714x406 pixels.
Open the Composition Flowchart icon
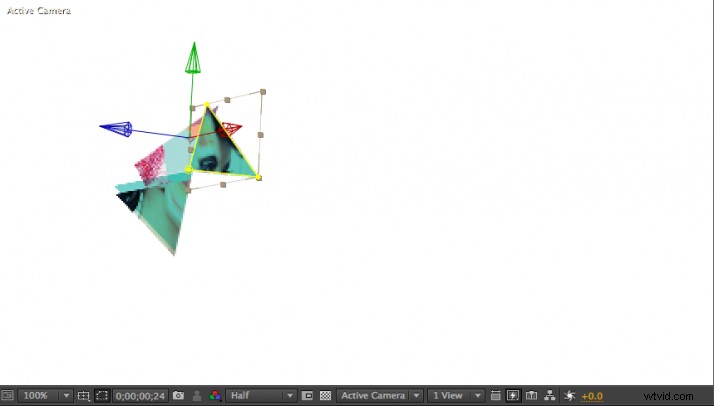pyautogui.click(x=550, y=396)
